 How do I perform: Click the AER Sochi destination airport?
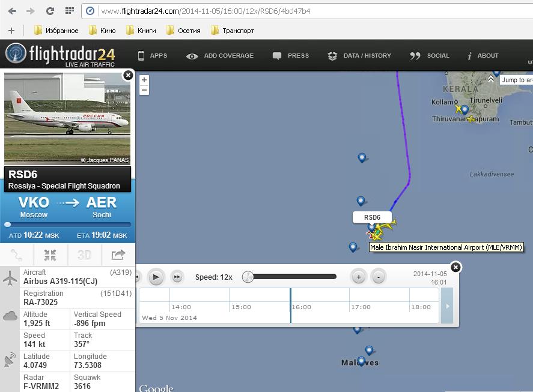tap(102, 207)
